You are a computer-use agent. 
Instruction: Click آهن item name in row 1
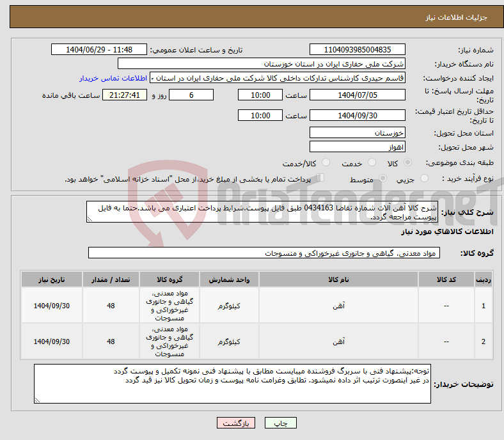click(x=338, y=306)
